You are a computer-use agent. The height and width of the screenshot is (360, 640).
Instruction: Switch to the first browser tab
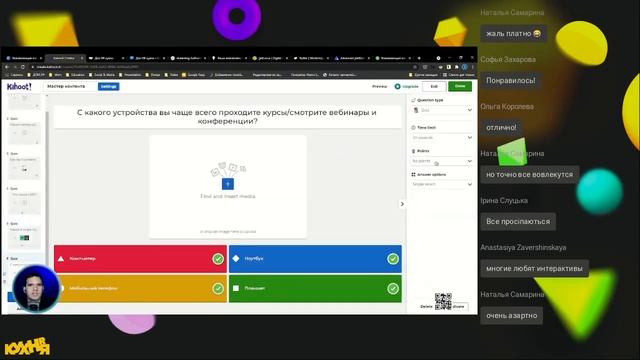point(23,58)
